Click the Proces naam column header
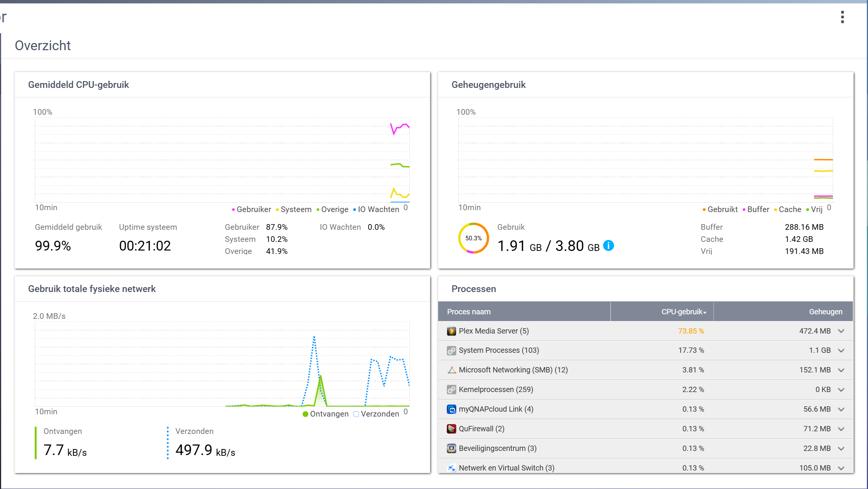 (469, 312)
